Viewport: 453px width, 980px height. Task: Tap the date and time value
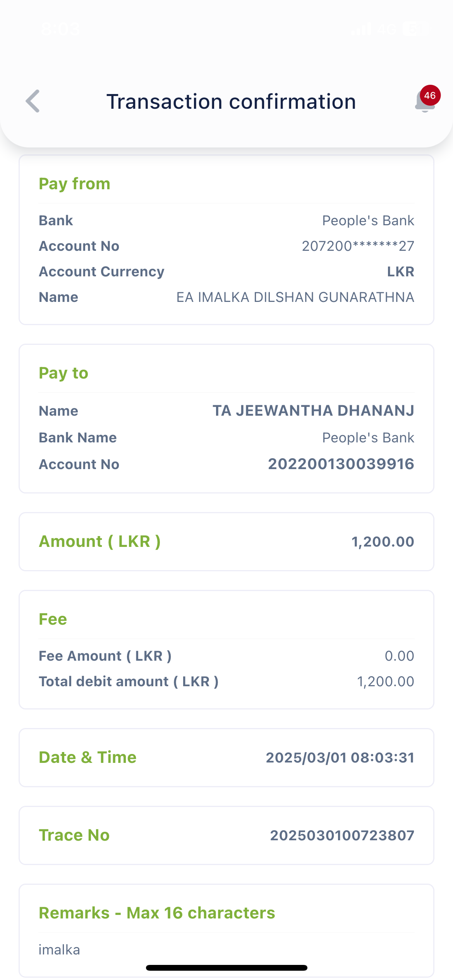tap(340, 757)
